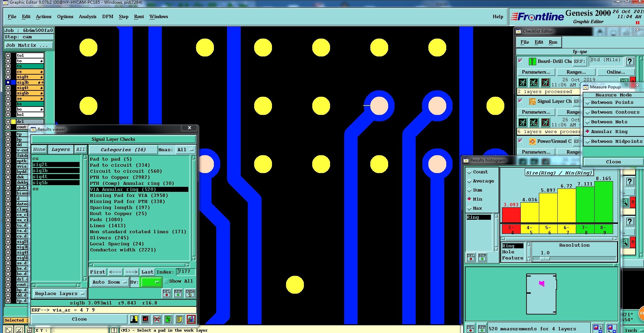
Task: Click the green 8-9 histogram range swatch
Action: 603,229
